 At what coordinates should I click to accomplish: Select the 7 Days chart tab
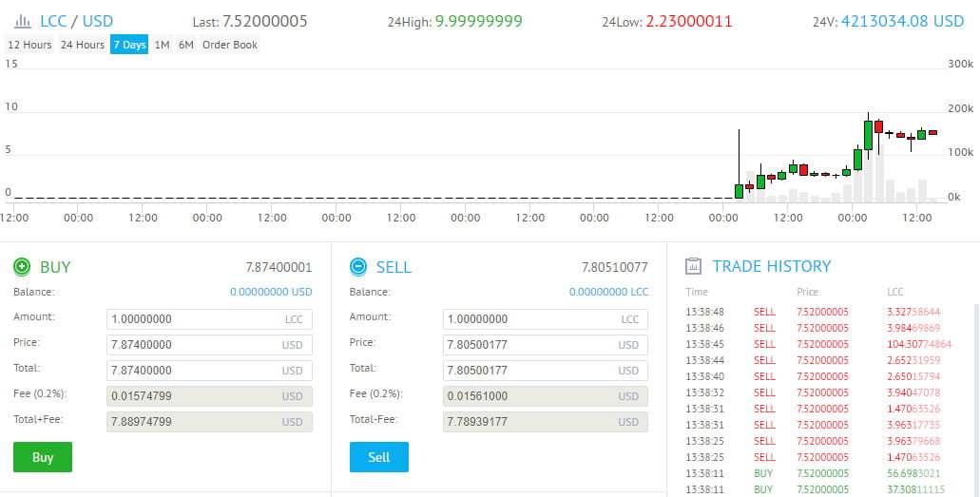[129, 45]
